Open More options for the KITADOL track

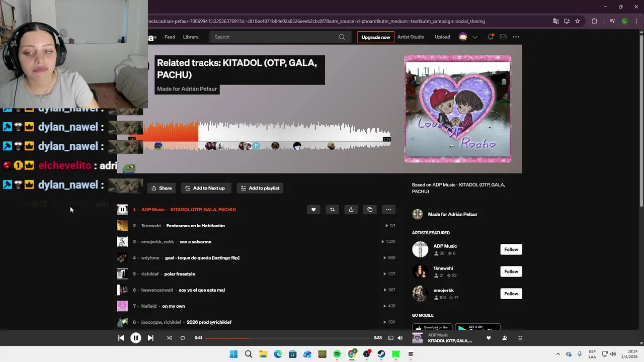click(x=388, y=210)
